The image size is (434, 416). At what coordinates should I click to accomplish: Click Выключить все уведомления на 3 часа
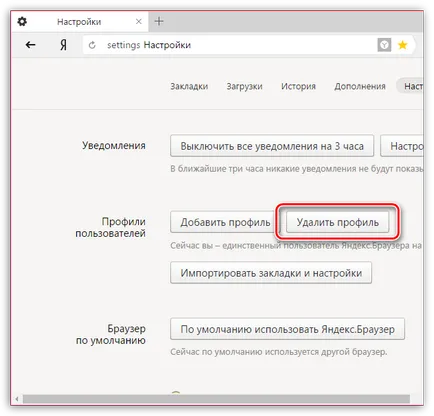pyautogui.click(x=272, y=146)
